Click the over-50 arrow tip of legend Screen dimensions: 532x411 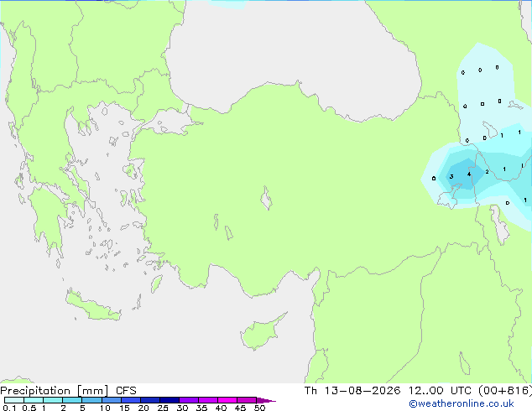point(266,400)
